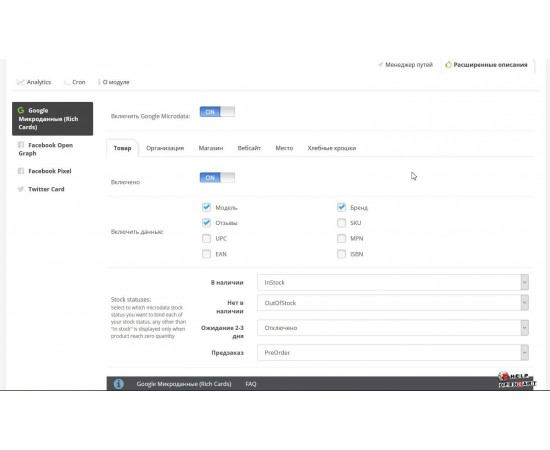The width and height of the screenshot is (550, 450).
Task: Open the Ожидание 2-3 дня dropdown
Action: click(393, 328)
